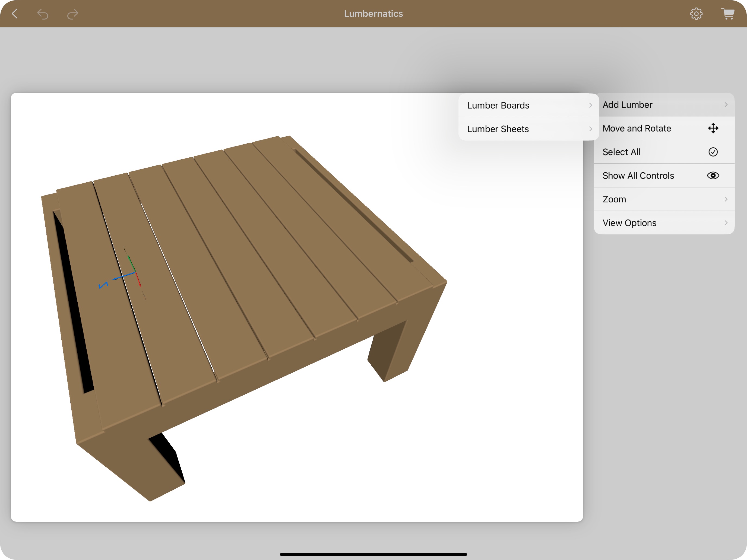Viewport: 747px width, 560px height.
Task: Click the Lumbernatics title
Action: coord(373,14)
